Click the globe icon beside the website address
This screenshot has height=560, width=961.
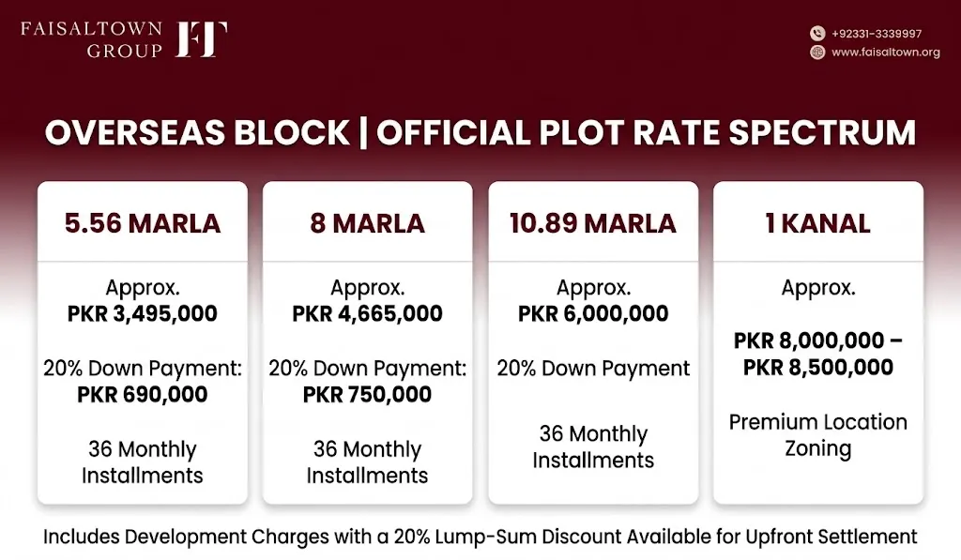click(817, 53)
